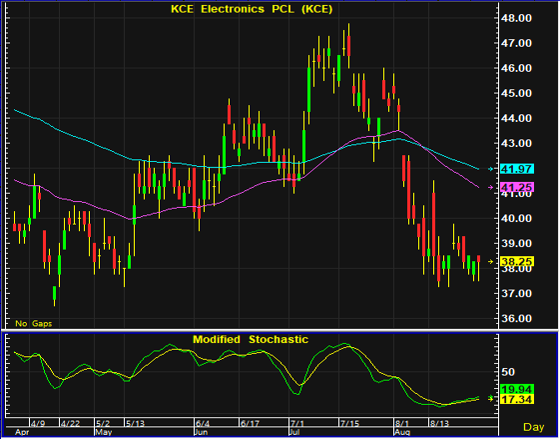This screenshot has width=560, height=439.
Task: Click the 43.00 price axis label
Action: 516,143
